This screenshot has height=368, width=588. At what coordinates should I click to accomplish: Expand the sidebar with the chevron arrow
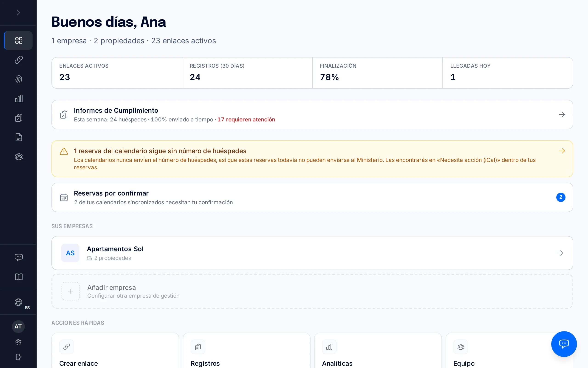(x=18, y=13)
